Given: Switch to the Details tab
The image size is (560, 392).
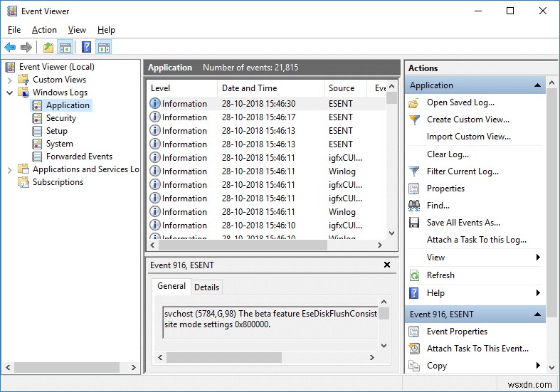Looking at the screenshot, I should click(x=206, y=287).
